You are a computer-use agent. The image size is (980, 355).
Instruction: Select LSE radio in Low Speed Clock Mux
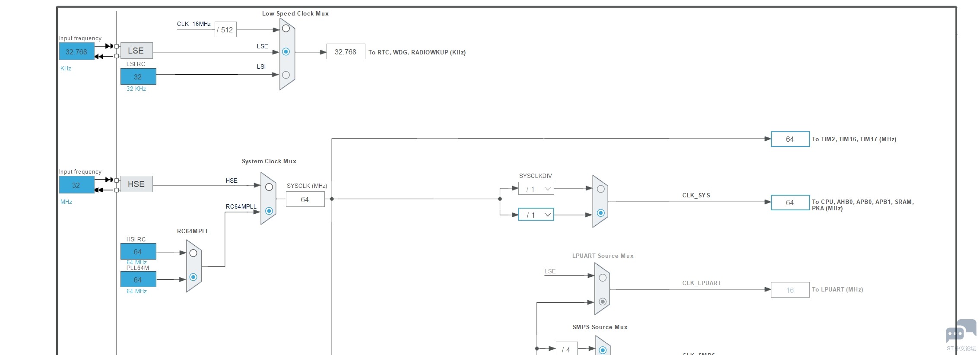(x=286, y=52)
